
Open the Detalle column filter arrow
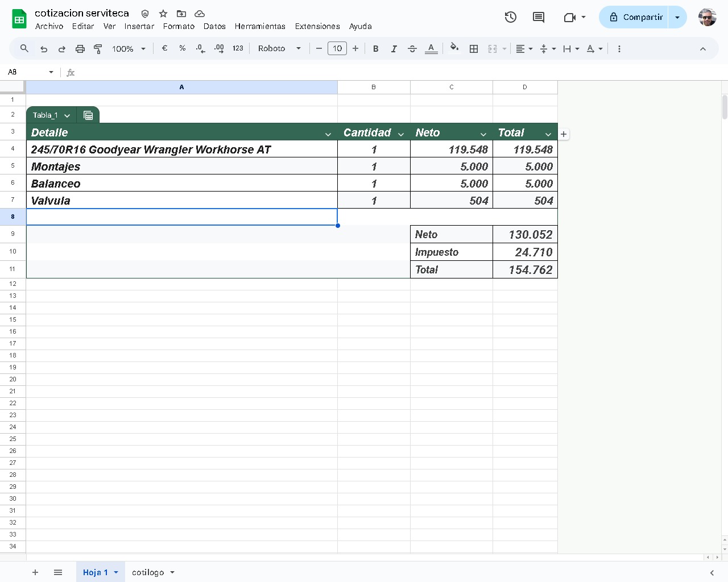tap(328, 134)
